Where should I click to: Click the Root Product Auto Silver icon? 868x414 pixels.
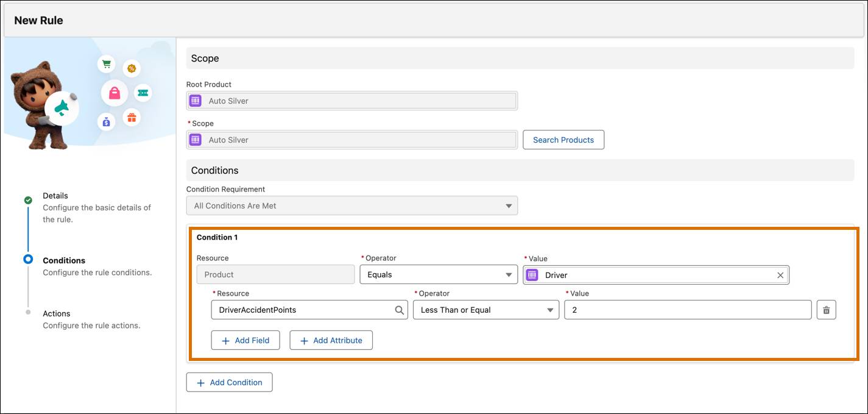(196, 101)
